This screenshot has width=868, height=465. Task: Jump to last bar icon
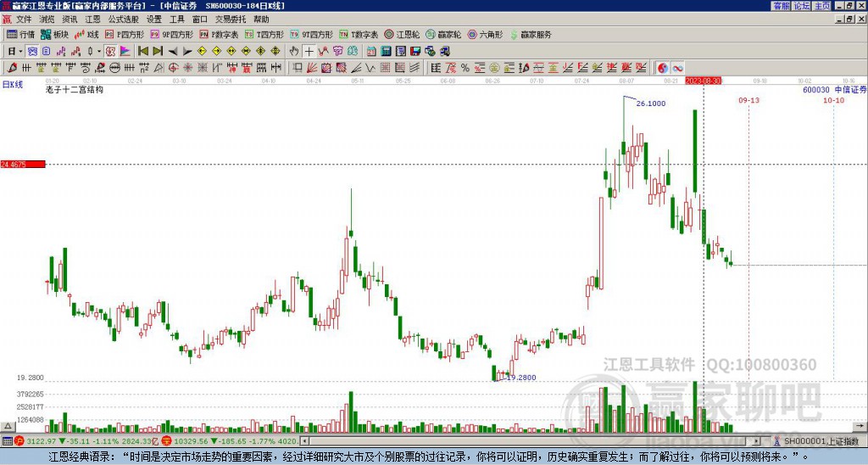[x=158, y=52]
